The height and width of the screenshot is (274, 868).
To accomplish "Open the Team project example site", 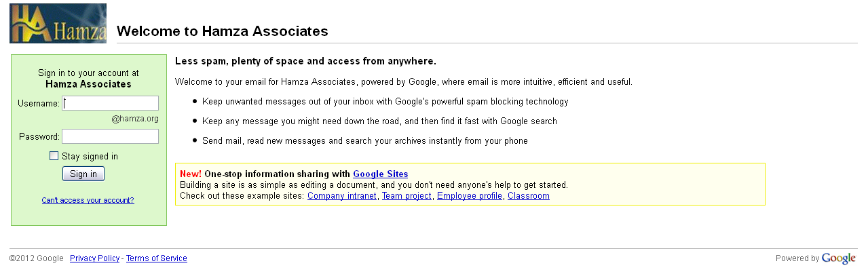I will tap(407, 196).
